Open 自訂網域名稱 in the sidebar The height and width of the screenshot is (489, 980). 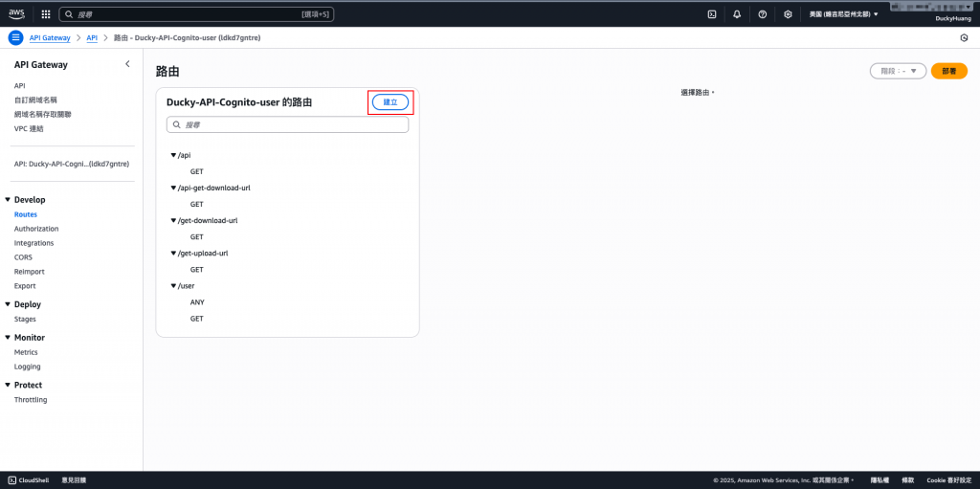tap(35, 100)
